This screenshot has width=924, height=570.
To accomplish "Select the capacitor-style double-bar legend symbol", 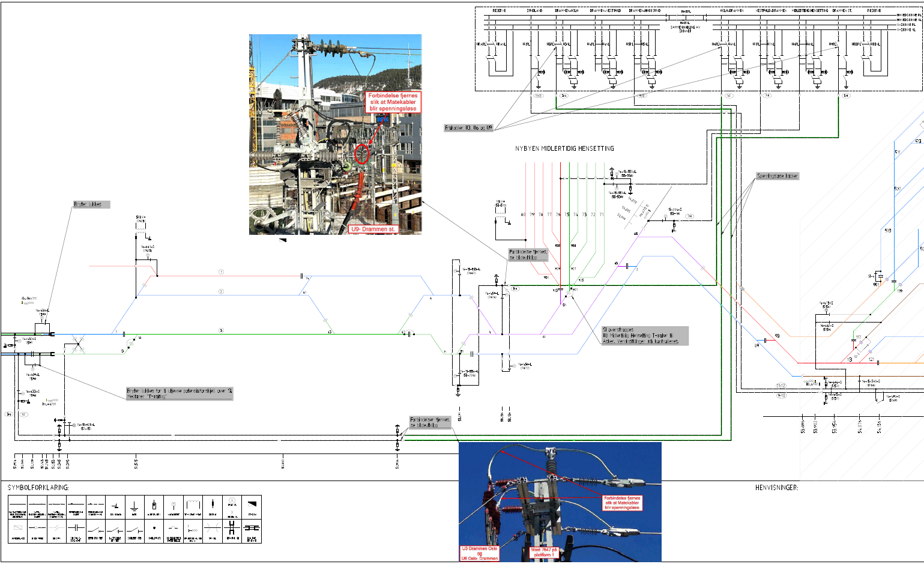I will click(76, 528).
